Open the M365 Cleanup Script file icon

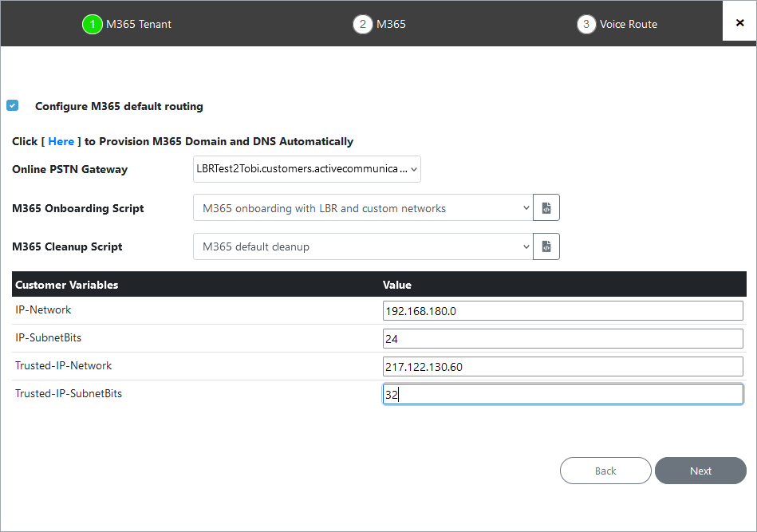(546, 246)
